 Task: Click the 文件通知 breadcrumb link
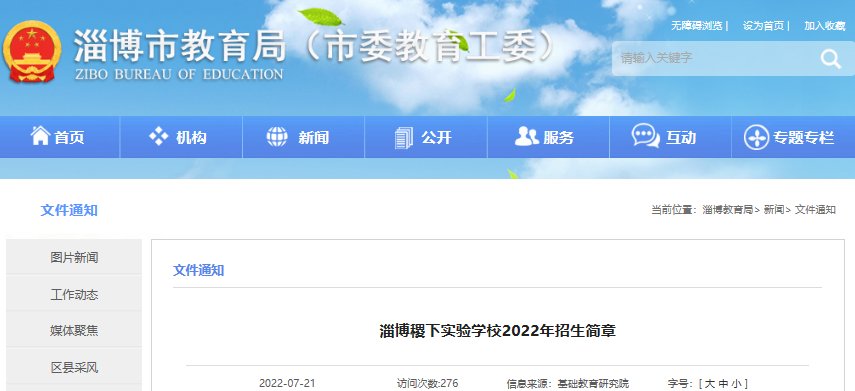(x=815, y=209)
